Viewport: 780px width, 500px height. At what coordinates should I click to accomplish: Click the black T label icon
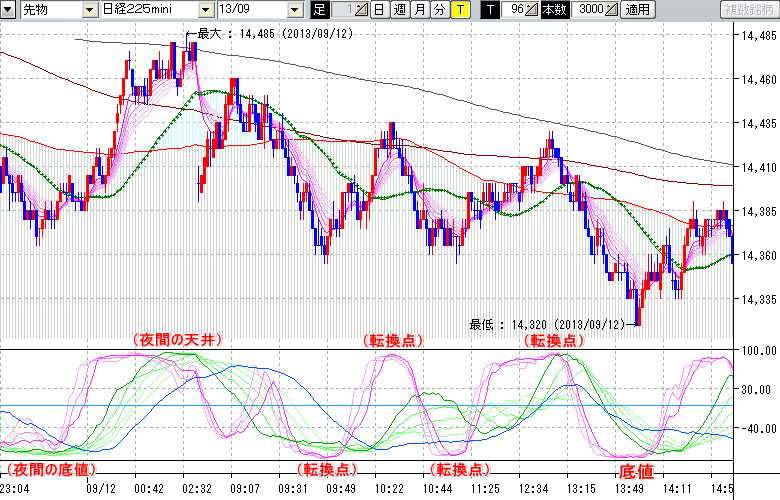[489, 10]
